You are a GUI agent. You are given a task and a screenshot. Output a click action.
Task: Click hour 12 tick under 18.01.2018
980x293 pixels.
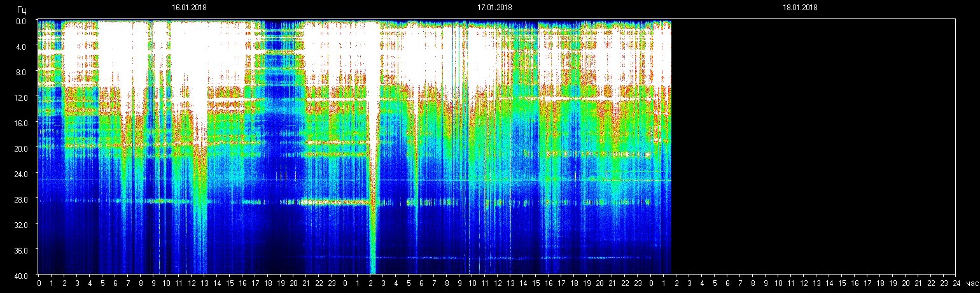[x=803, y=283]
